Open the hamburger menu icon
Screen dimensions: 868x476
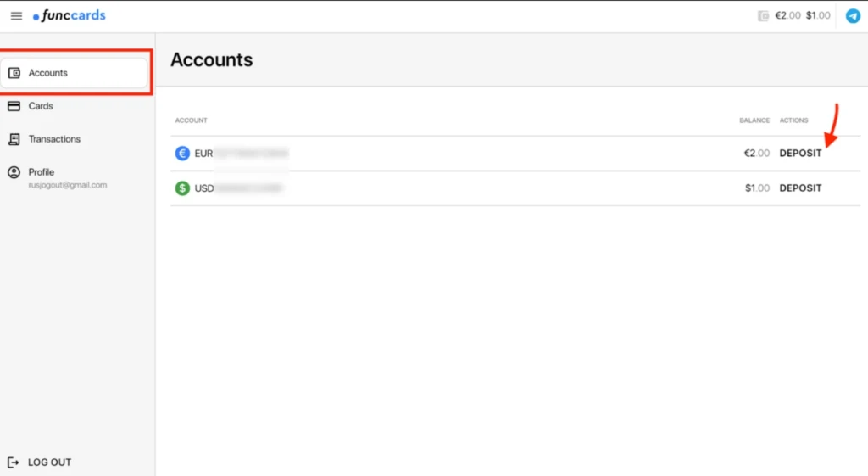point(16,16)
